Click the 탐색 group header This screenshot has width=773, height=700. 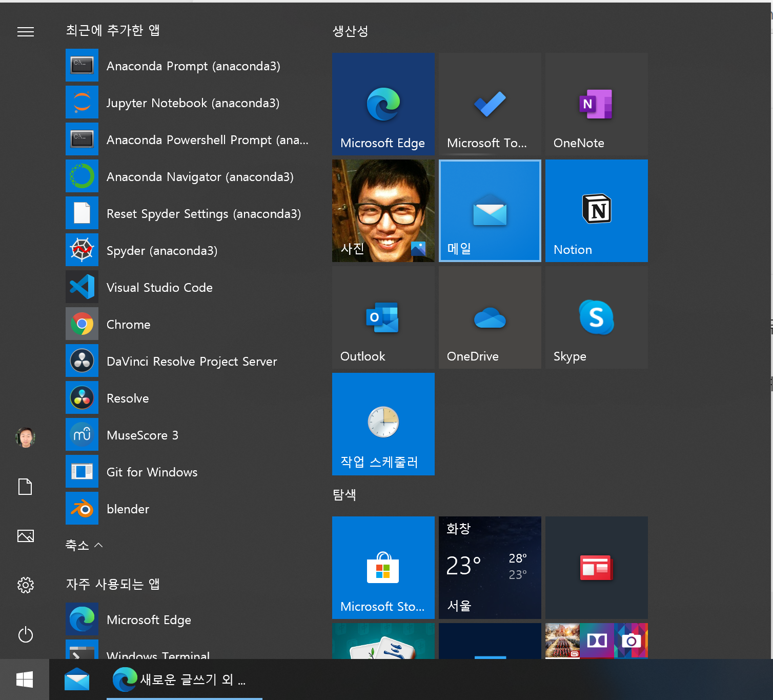[344, 494]
